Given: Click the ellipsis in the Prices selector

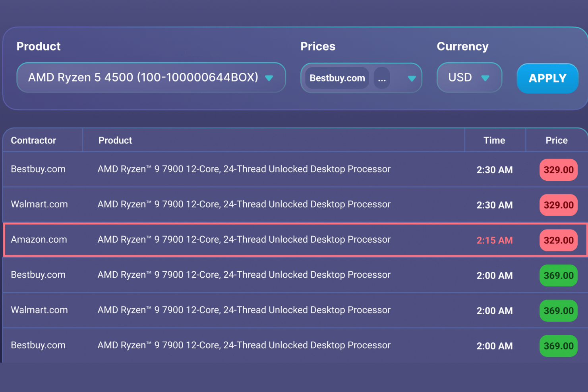Looking at the screenshot, I should [x=382, y=78].
